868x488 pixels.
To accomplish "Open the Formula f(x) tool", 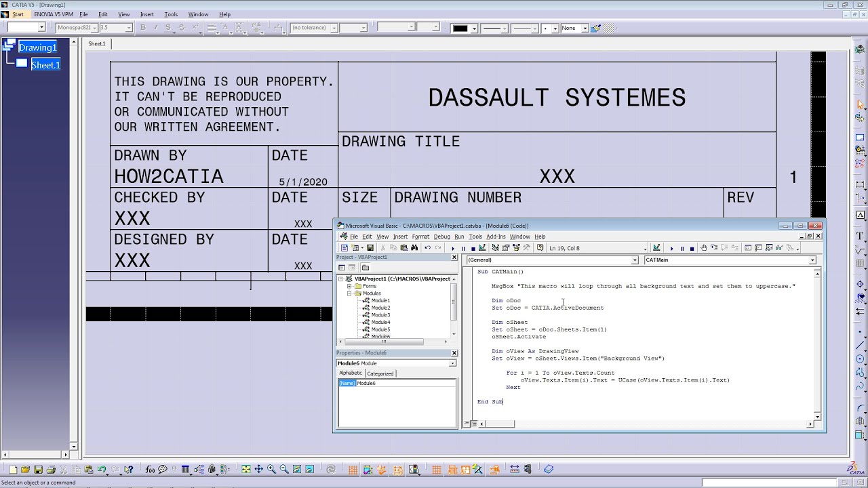I will pos(149,469).
